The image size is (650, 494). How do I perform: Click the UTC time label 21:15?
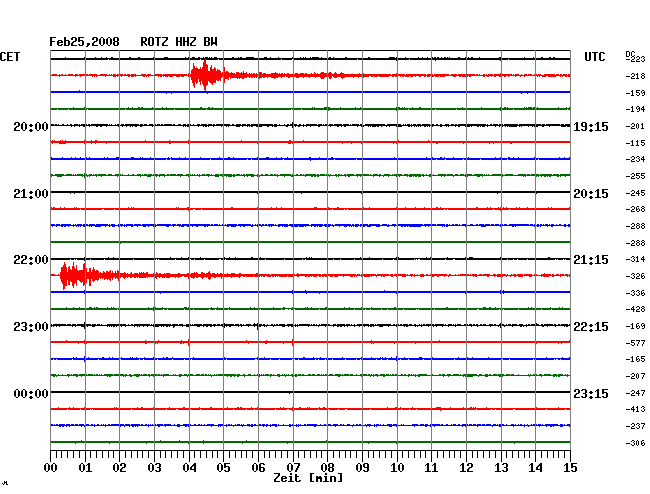point(591,260)
